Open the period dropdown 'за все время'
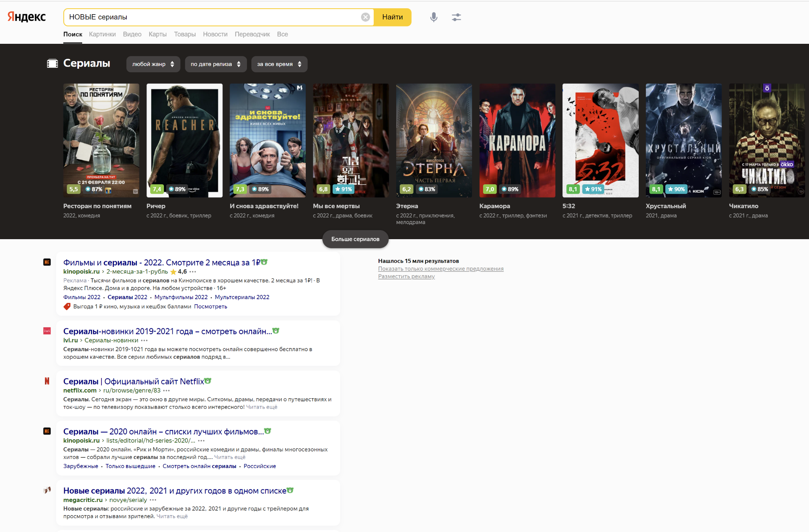Viewport: 809px width, 532px height. 279,64
